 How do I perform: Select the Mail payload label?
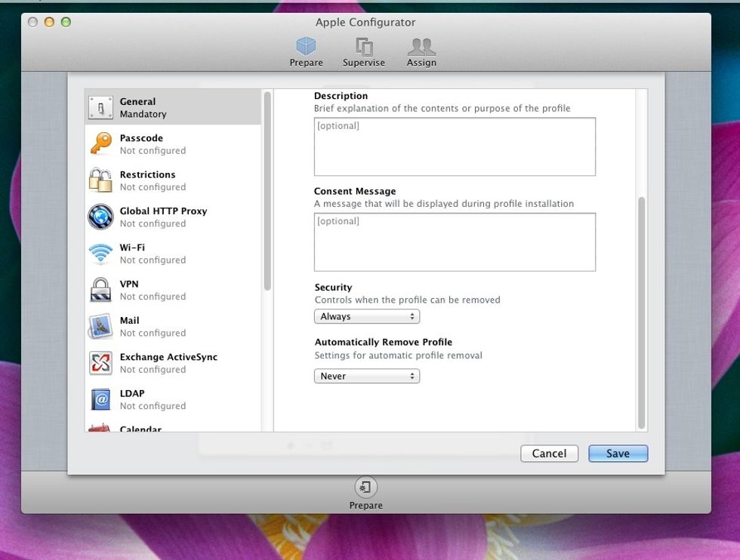(x=129, y=320)
